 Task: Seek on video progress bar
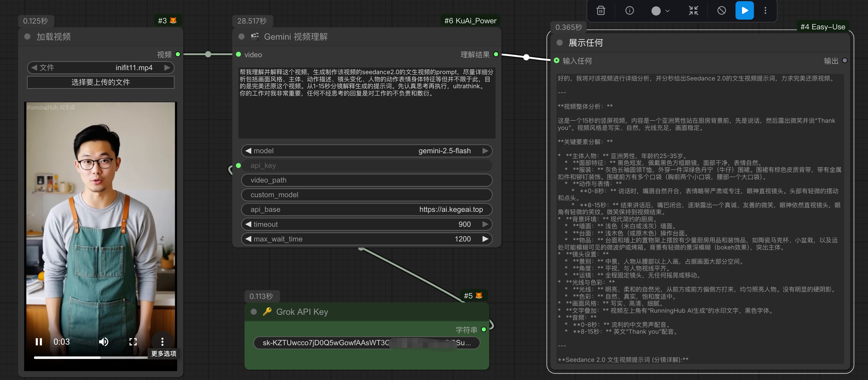(101, 358)
